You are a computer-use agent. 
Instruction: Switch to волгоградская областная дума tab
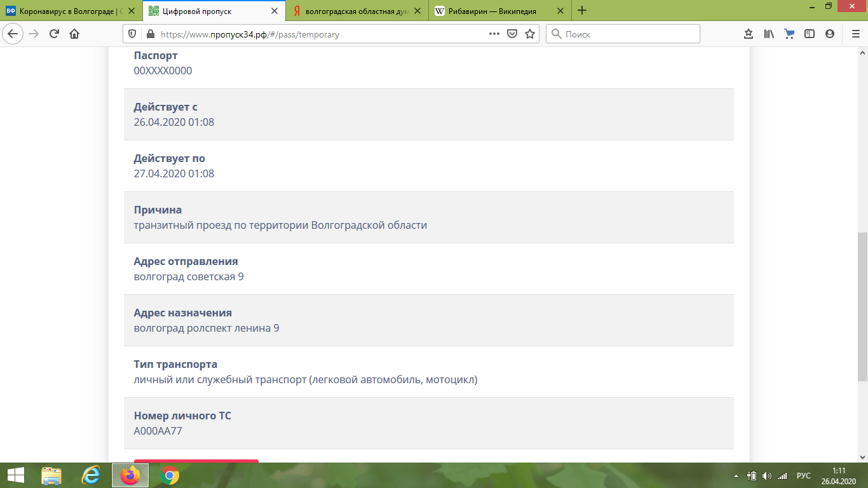pyautogui.click(x=357, y=11)
